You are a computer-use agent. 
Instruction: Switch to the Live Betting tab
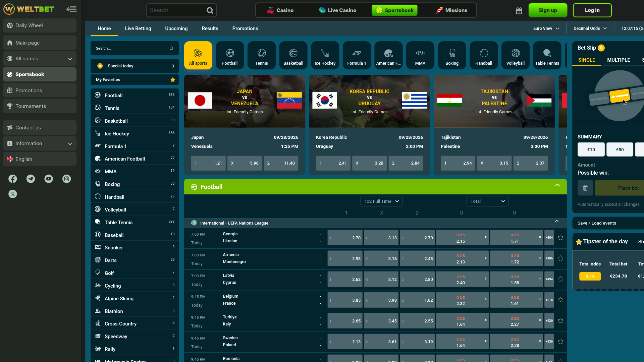click(x=138, y=28)
